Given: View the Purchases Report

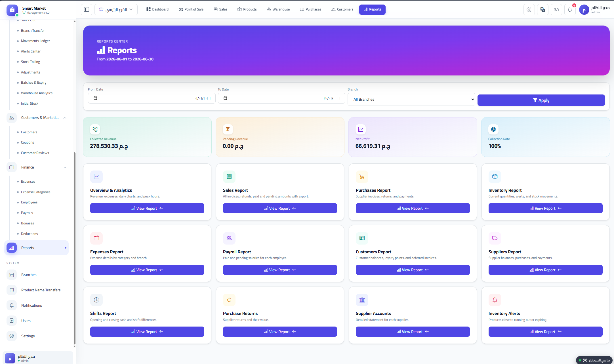Looking at the screenshot, I should (413, 208).
